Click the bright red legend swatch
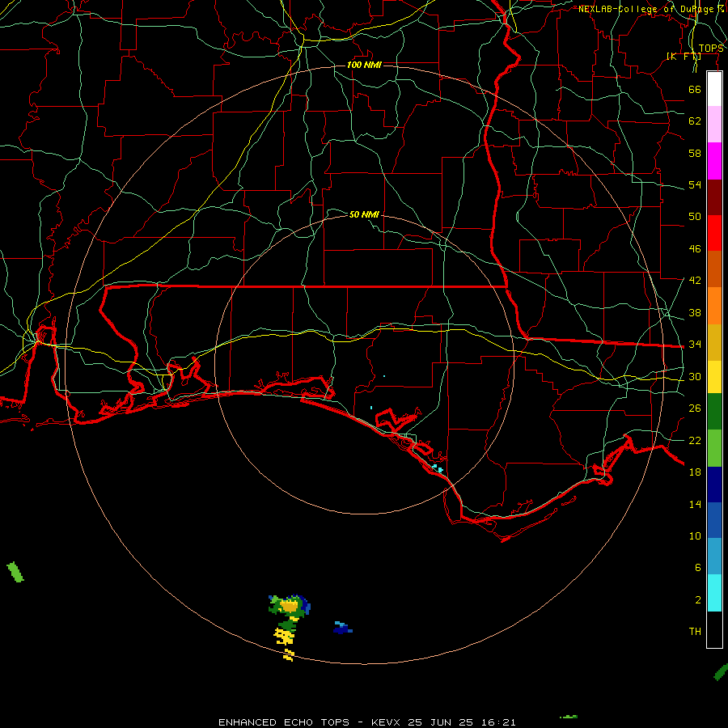Image resolution: width=728 pixels, height=728 pixels. (x=714, y=233)
